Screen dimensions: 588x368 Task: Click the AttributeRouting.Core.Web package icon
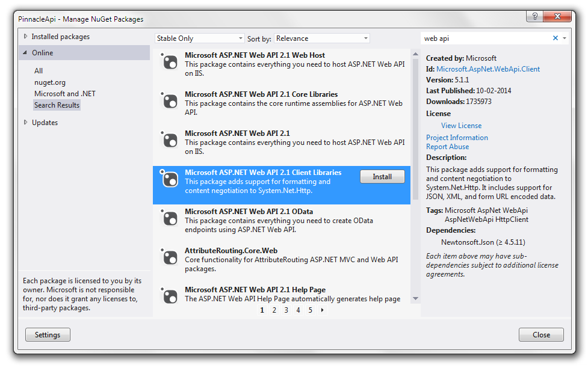pos(169,257)
